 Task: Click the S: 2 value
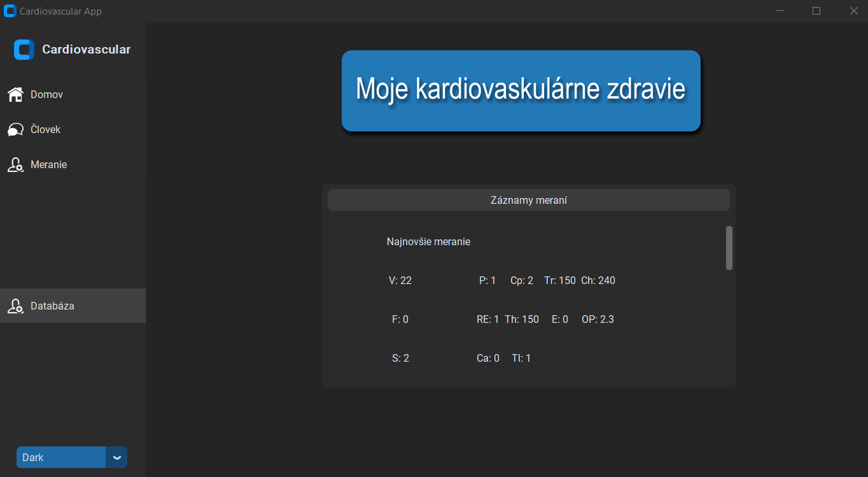click(x=400, y=358)
